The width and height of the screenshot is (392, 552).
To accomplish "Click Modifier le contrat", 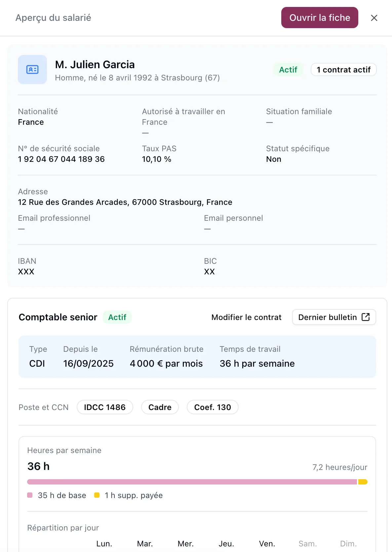I will [247, 317].
